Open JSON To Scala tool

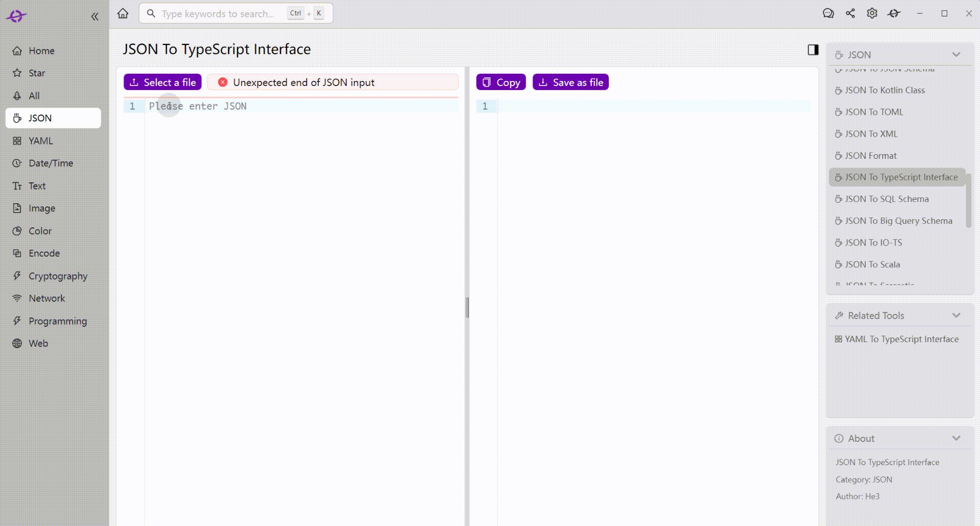(x=897, y=265)
